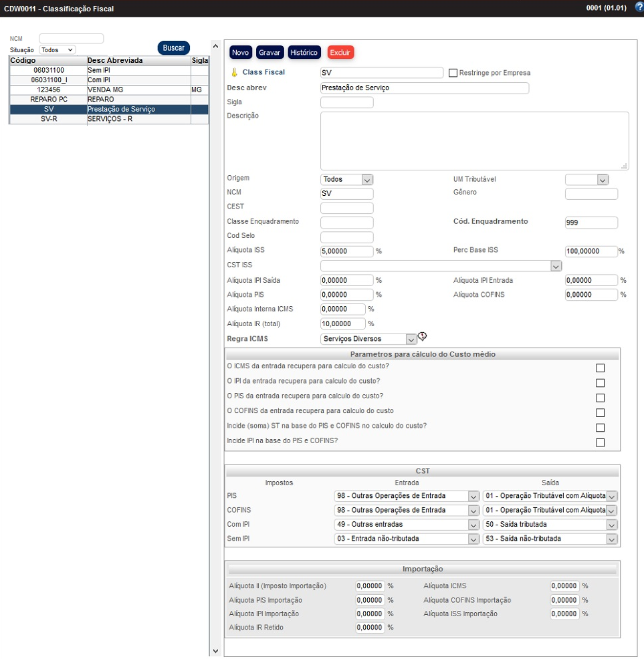Expand the UM Tributável dropdown

coord(601,179)
